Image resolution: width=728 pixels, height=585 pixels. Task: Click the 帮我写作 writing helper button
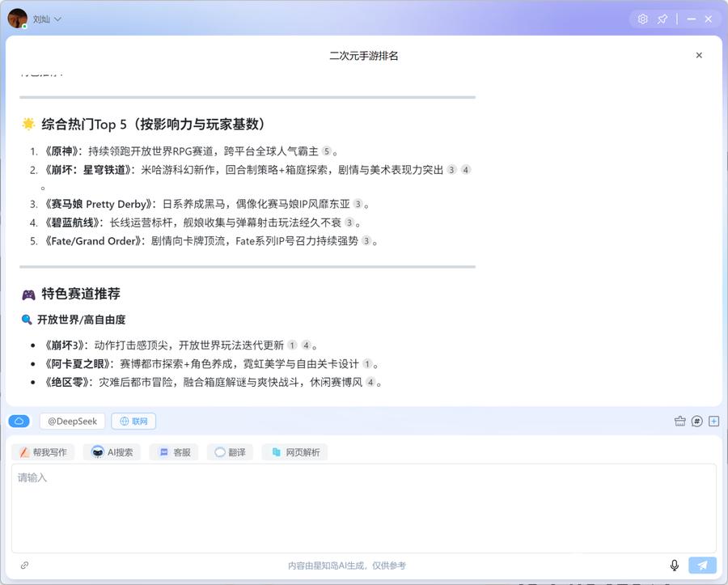pyautogui.click(x=43, y=452)
